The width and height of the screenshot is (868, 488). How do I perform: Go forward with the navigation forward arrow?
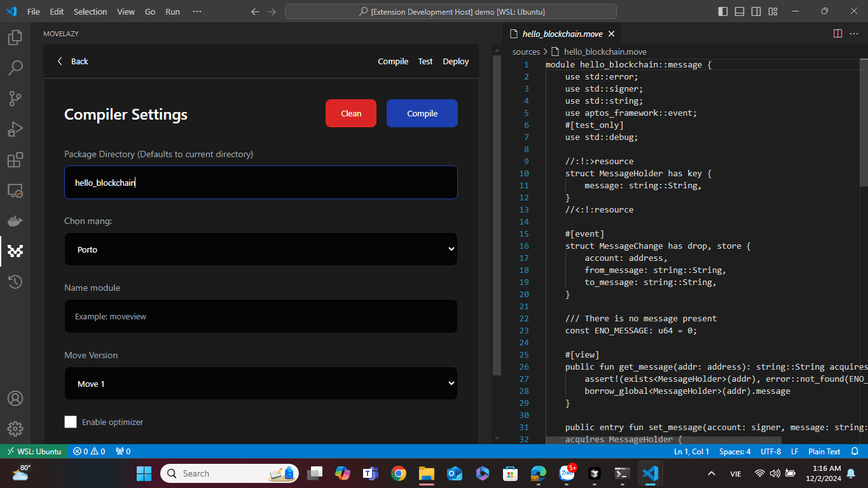pyautogui.click(x=272, y=11)
